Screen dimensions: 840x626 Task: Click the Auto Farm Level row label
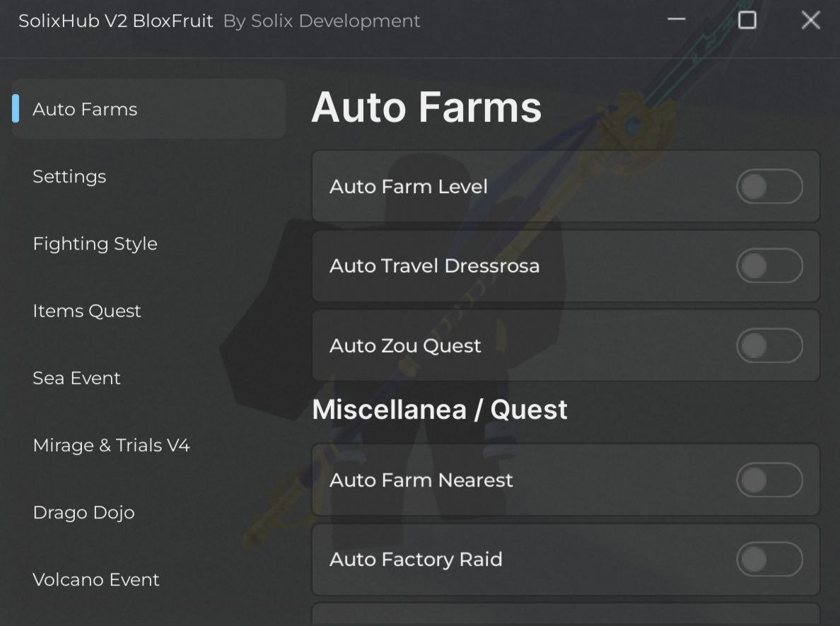409,187
